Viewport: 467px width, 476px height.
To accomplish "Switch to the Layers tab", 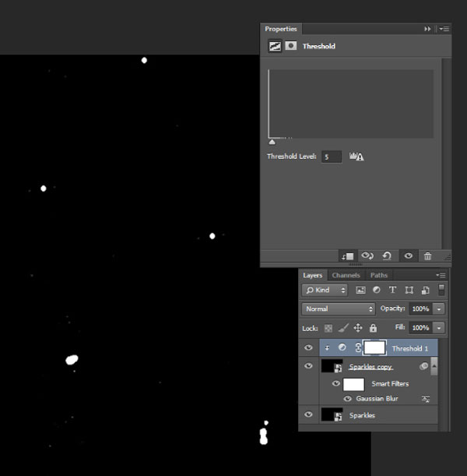I will tap(312, 275).
